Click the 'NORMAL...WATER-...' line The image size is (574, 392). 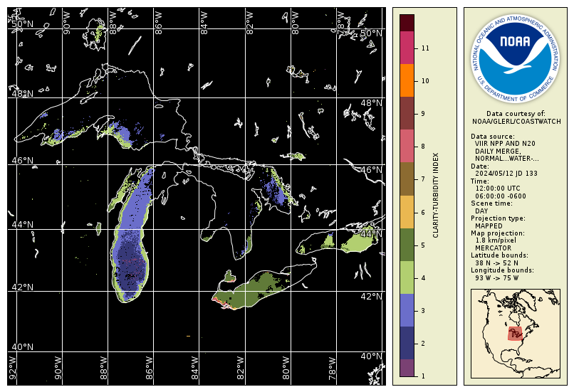pyautogui.click(x=506, y=159)
